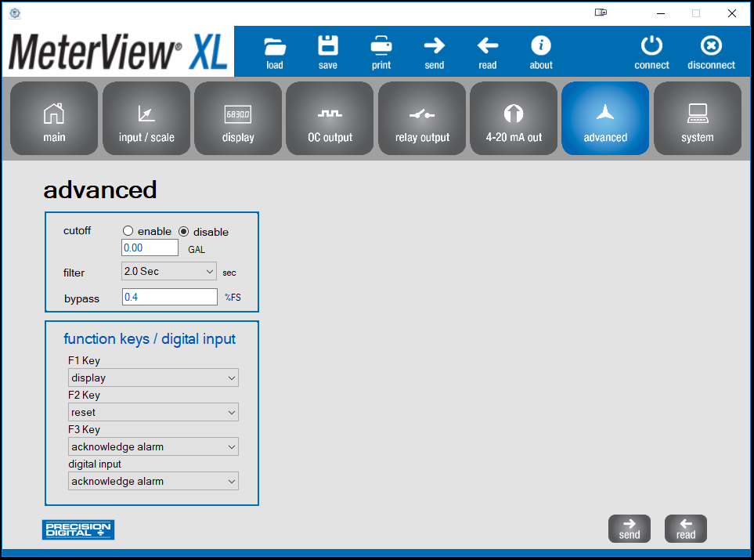Select the cutoff disable radio button
754x560 pixels.
point(184,231)
